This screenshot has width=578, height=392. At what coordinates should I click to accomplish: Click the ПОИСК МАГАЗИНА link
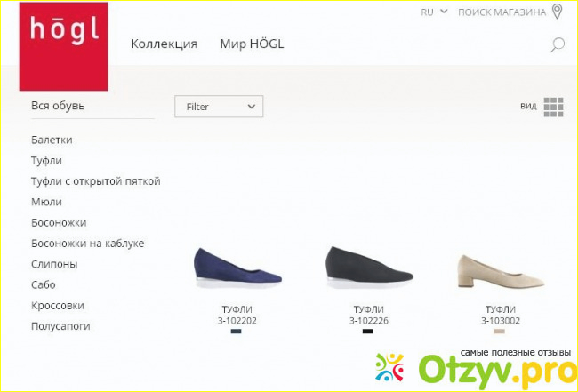pyautogui.click(x=502, y=12)
